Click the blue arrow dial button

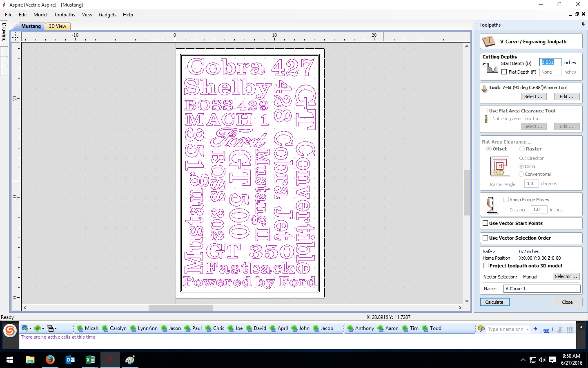[x=535, y=329]
